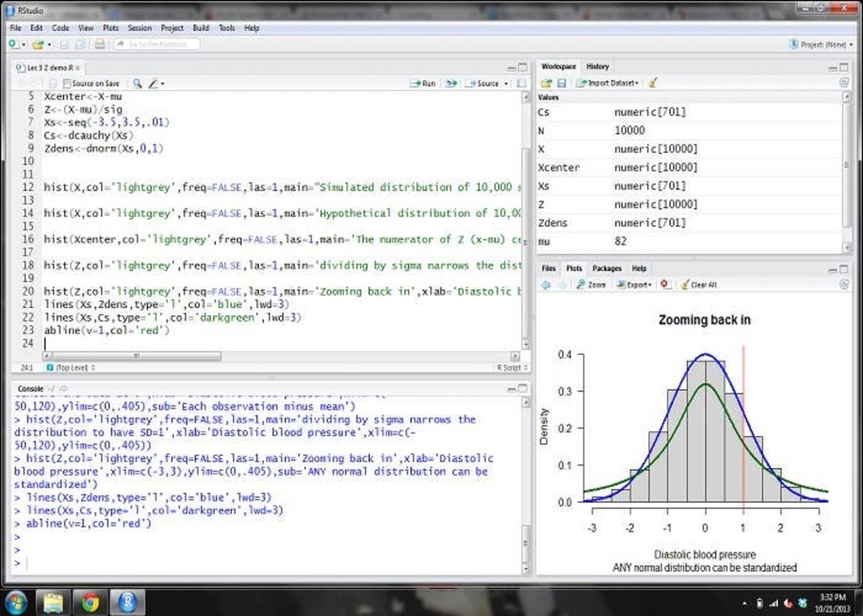
Task: Click the Go to file/function search field
Action: click(155, 45)
